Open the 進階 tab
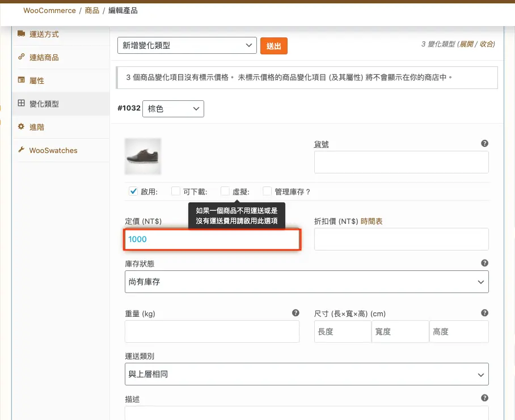515x420 pixels. (61, 127)
